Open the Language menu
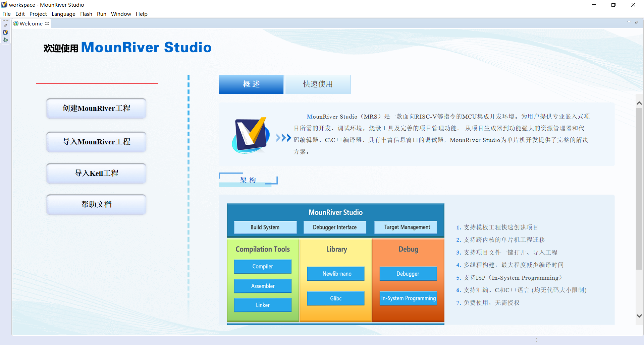 tap(63, 14)
